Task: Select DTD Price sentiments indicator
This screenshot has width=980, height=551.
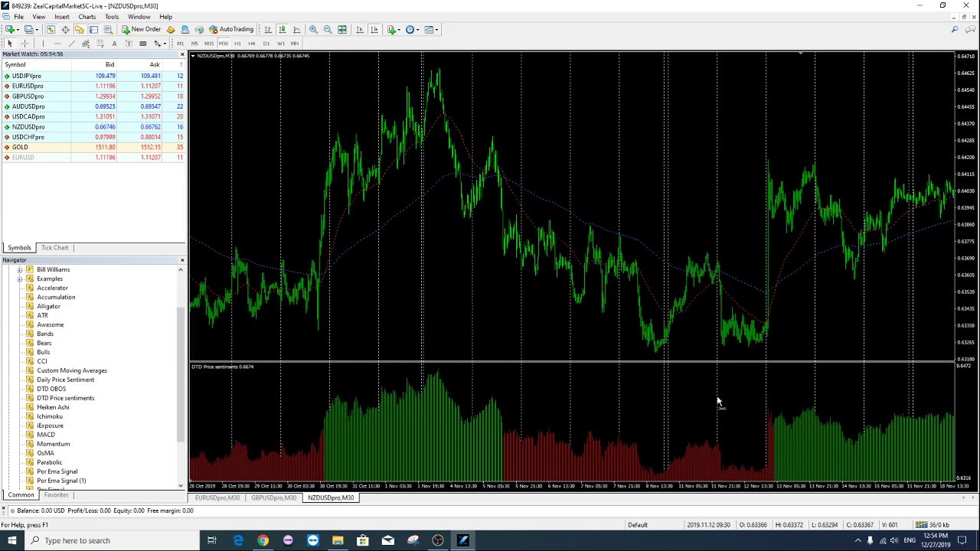Action: [65, 398]
